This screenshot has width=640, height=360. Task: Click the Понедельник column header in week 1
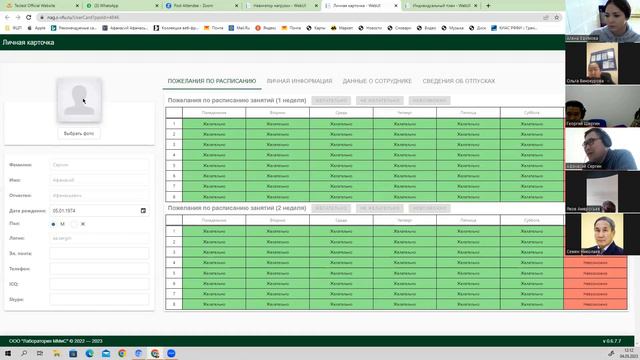click(x=214, y=113)
